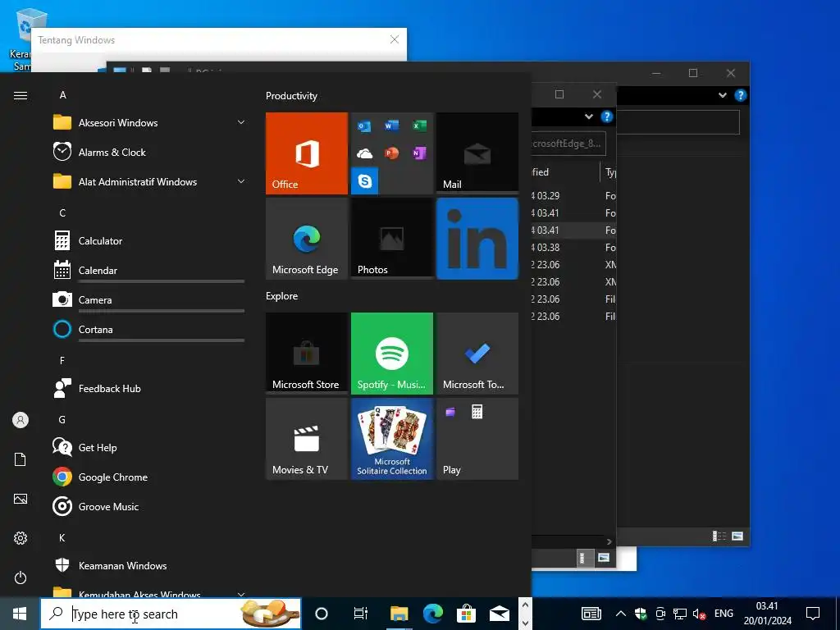
Task: Launch the Microsoft Edge tile
Action: (x=307, y=239)
